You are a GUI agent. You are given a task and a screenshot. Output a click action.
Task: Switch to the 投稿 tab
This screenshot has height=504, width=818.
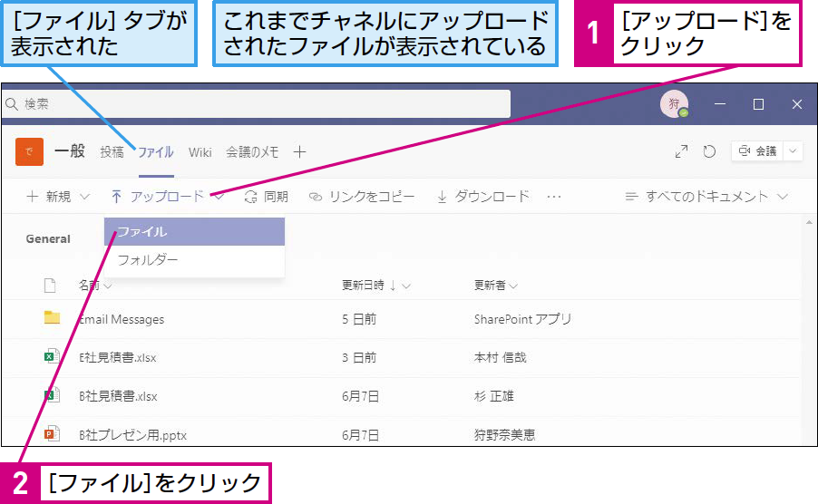112,152
